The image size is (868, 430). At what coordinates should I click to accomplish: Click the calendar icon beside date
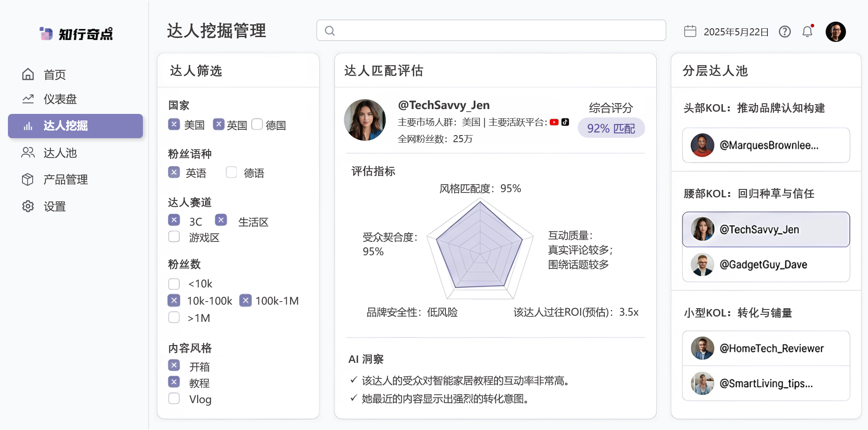pos(690,31)
